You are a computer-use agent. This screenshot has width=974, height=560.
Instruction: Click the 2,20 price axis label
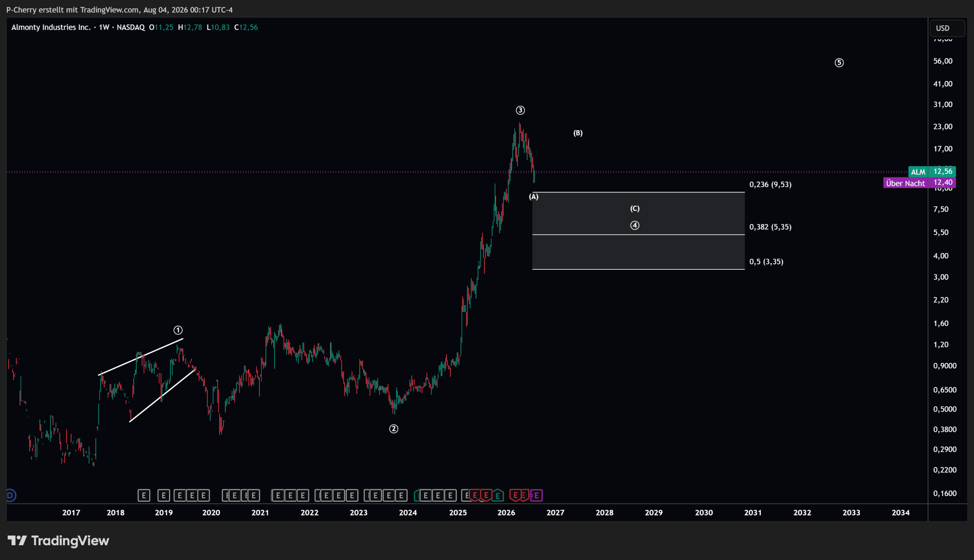(x=941, y=300)
